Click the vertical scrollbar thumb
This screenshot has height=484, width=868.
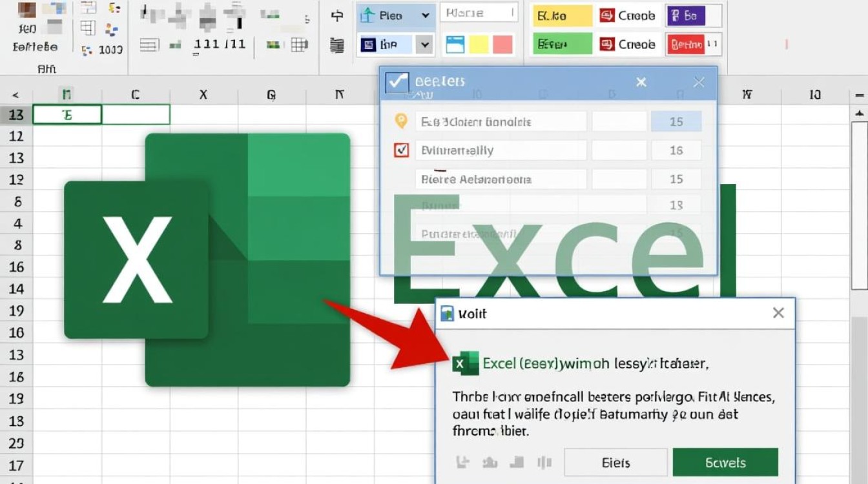tap(860, 205)
